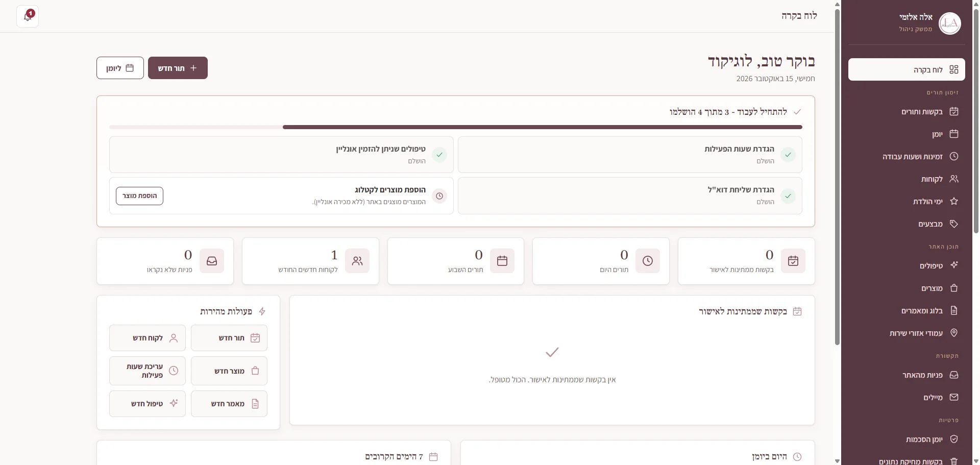Viewport: 980px width, 465px height.
Task: Open עמודי אזורי שירות sidebar item
Action: click(906, 333)
